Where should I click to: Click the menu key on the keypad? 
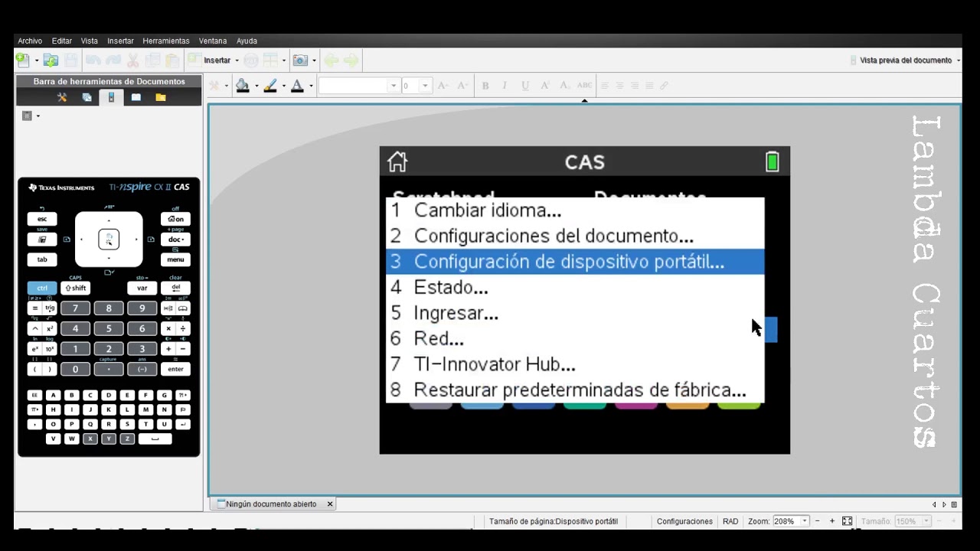[175, 259]
